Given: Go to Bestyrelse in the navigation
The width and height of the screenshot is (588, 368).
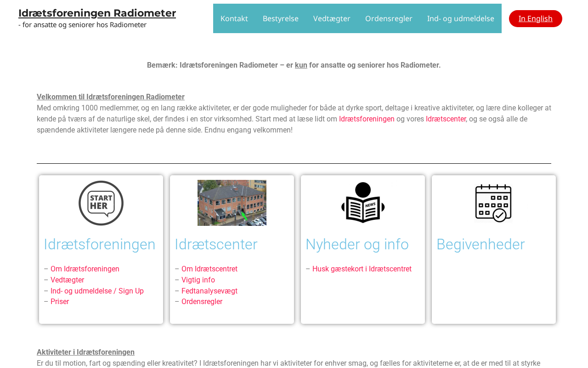Looking at the screenshot, I should tap(281, 18).
